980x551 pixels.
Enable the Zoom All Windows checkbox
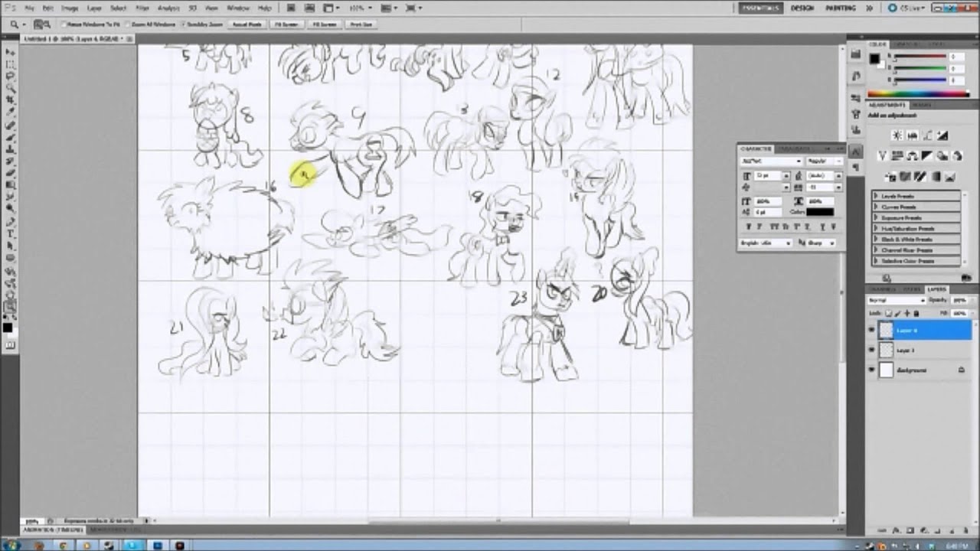point(129,24)
